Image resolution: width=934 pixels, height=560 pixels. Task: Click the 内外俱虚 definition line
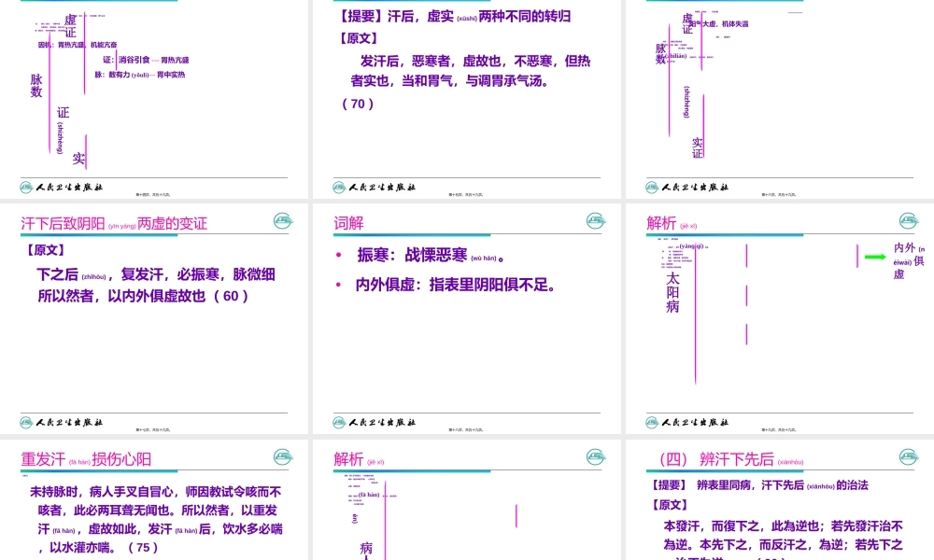pos(439,287)
